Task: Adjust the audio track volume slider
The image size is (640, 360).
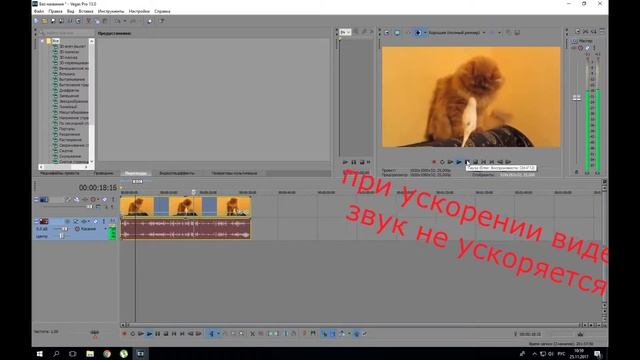Action: pos(64,229)
